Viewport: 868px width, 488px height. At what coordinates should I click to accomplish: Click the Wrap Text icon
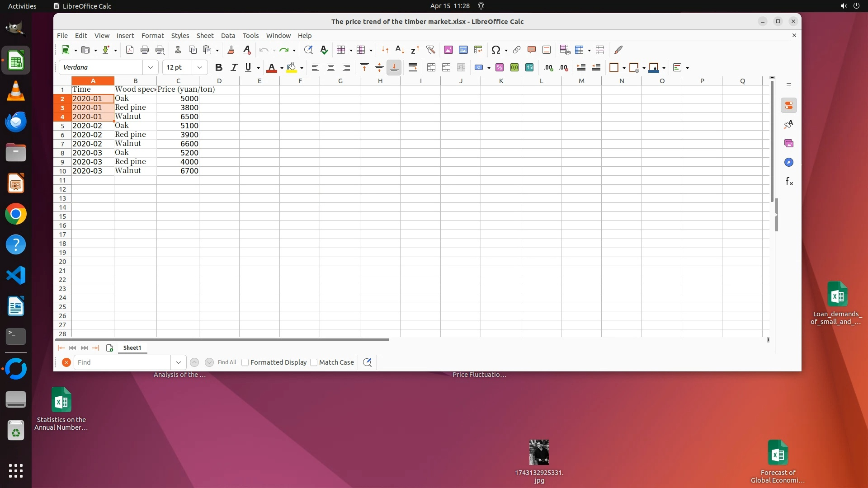(x=412, y=67)
